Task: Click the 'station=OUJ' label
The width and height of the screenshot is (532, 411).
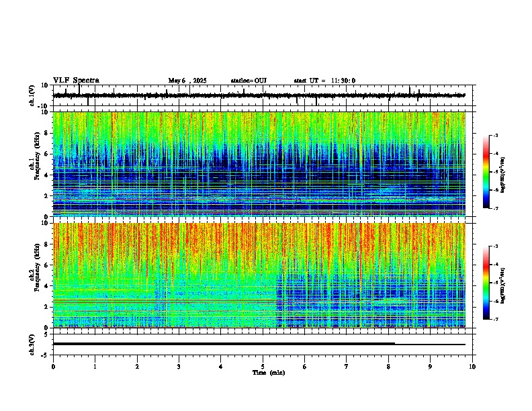Action: pyautogui.click(x=249, y=81)
